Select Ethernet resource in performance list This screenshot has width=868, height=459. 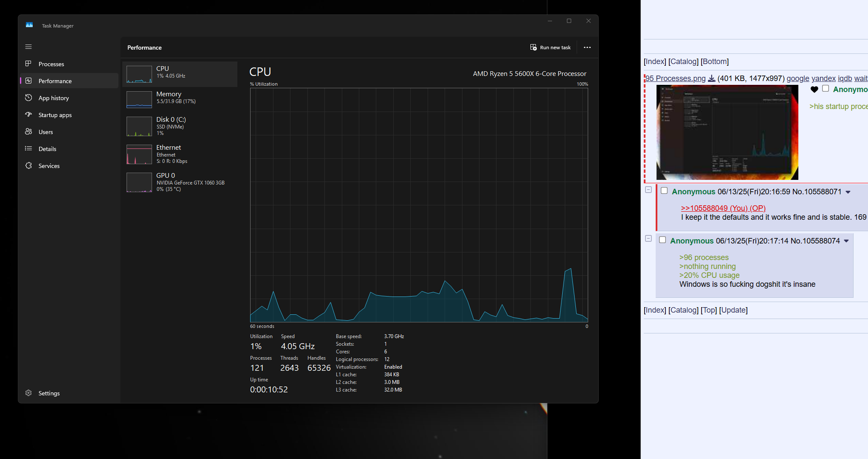(x=180, y=154)
